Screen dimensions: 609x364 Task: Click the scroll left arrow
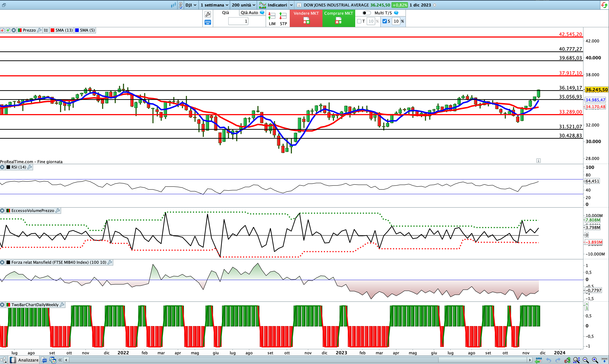[66, 360]
